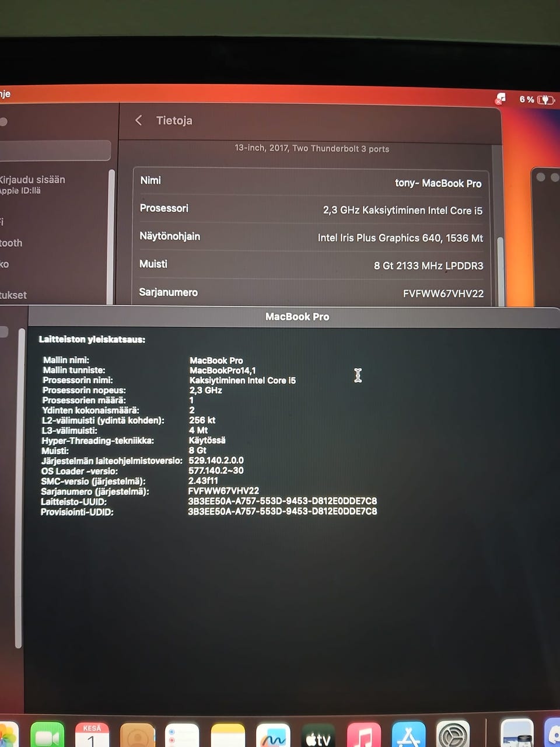The image size is (560, 747).
Task: Click Sarjanumero (järjestelmä) value
Action: [223, 491]
